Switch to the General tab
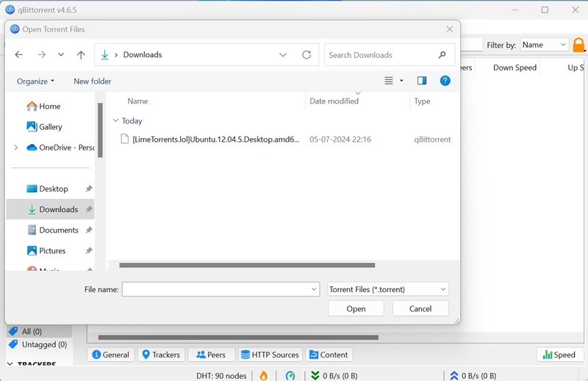The image size is (588, 381). [110, 355]
